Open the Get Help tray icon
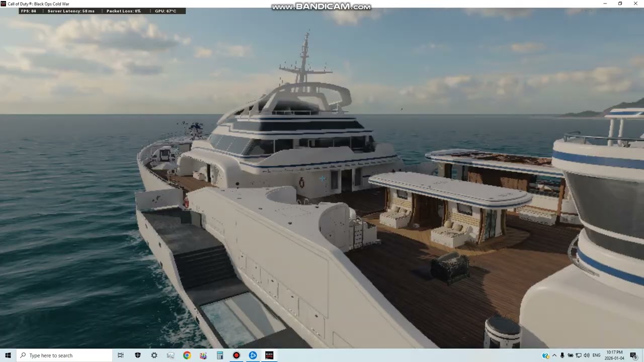This screenshot has height=362, width=644. pyautogui.click(x=545, y=355)
